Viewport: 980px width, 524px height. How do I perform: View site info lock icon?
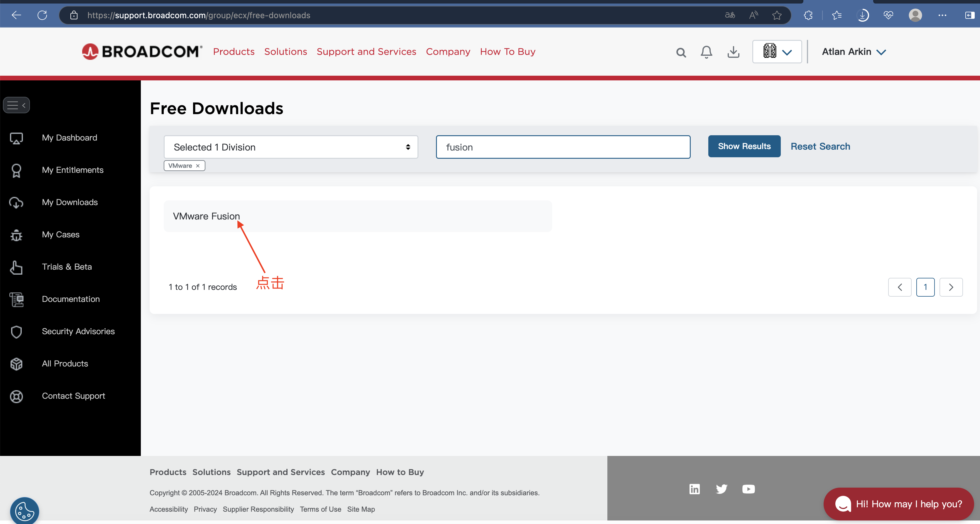(x=74, y=15)
